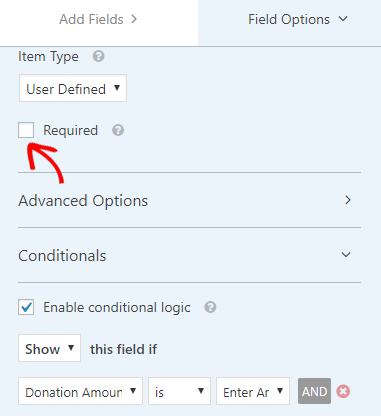Click the Field Options down-chevron icon
Viewport: 381px width, 416px height.
343,19
